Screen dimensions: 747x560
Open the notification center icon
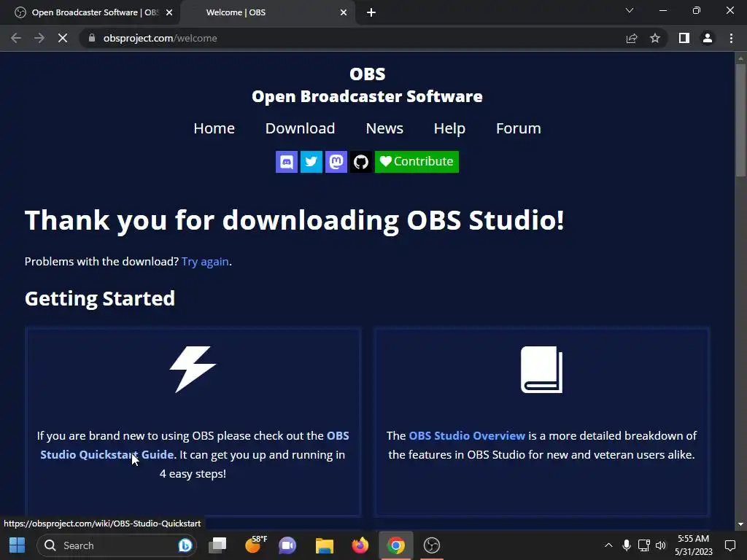[x=729, y=545]
